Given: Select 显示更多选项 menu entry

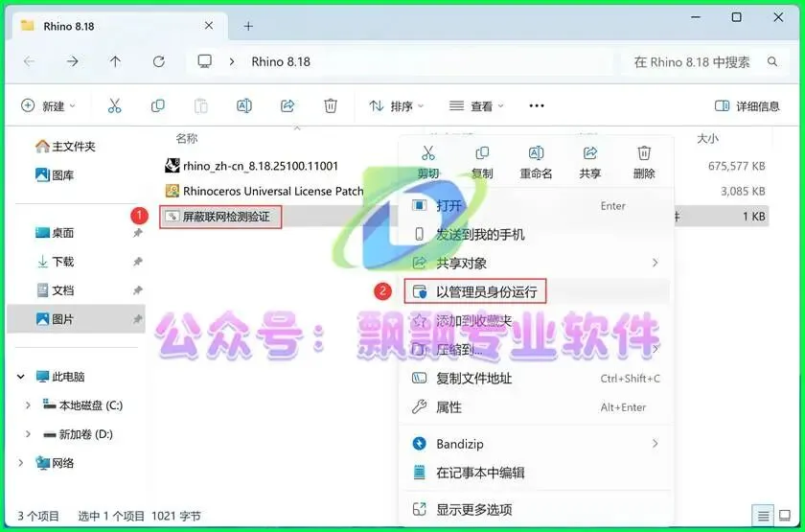Looking at the screenshot, I should tap(536, 509).
